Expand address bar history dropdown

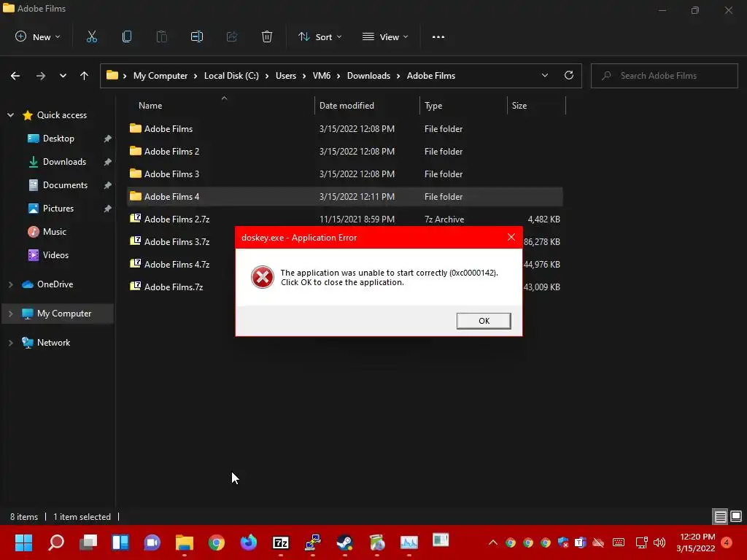tap(545, 75)
